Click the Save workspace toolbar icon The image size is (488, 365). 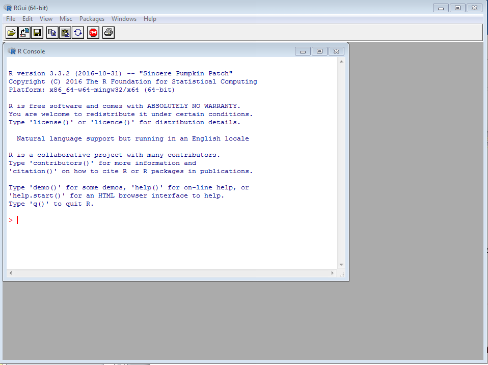37,33
